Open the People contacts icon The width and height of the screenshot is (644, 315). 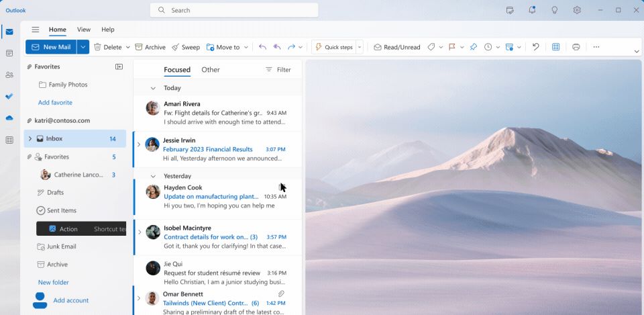click(x=9, y=75)
